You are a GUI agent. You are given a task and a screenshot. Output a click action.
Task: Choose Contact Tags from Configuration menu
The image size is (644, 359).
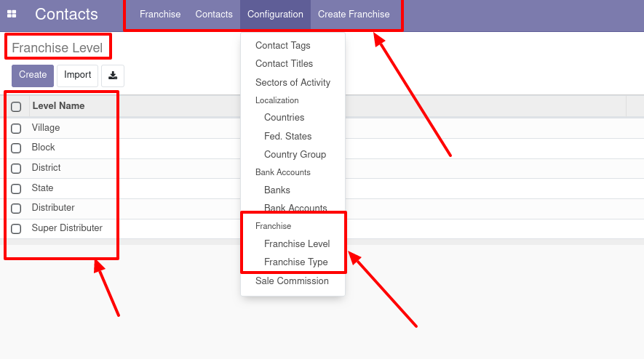tap(283, 45)
